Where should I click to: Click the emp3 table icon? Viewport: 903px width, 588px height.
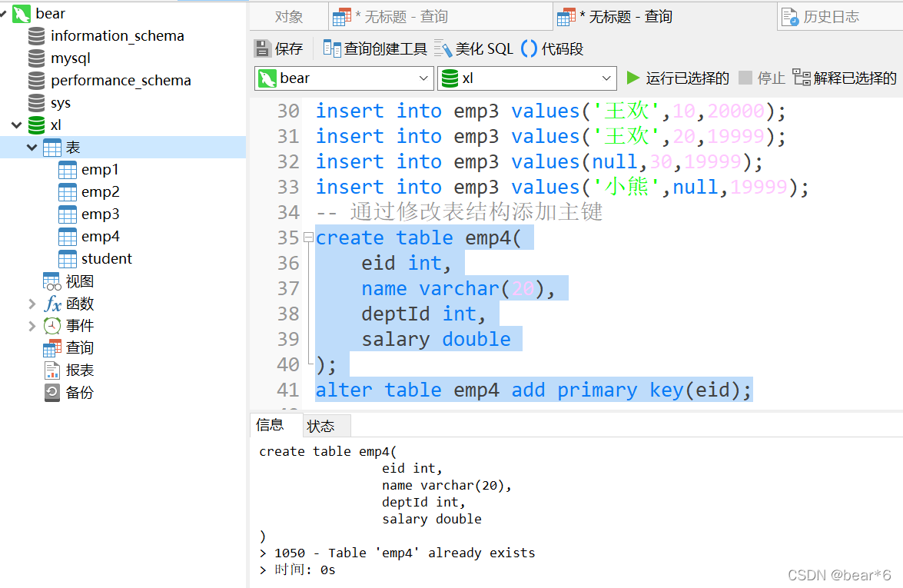68,214
